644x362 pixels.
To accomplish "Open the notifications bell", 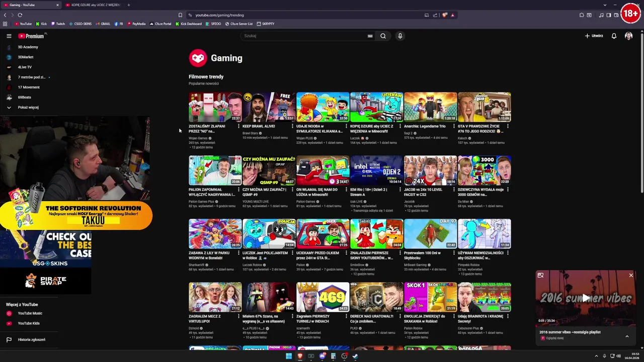I will [614, 36].
